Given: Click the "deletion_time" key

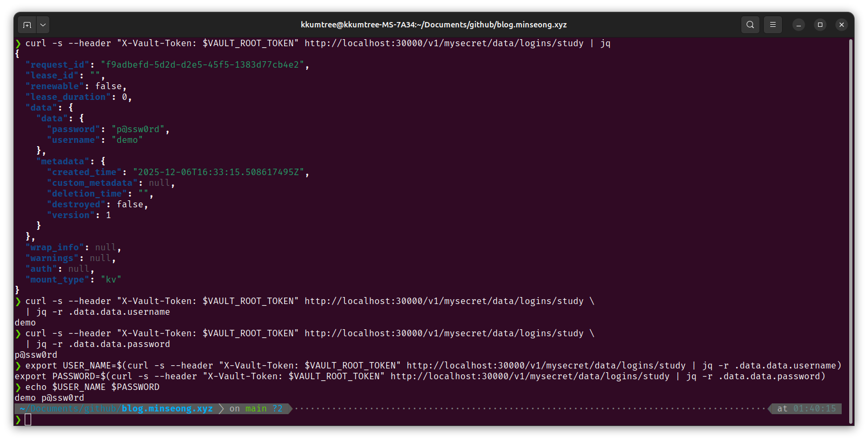Looking at the screenshot, I should 87,194.
